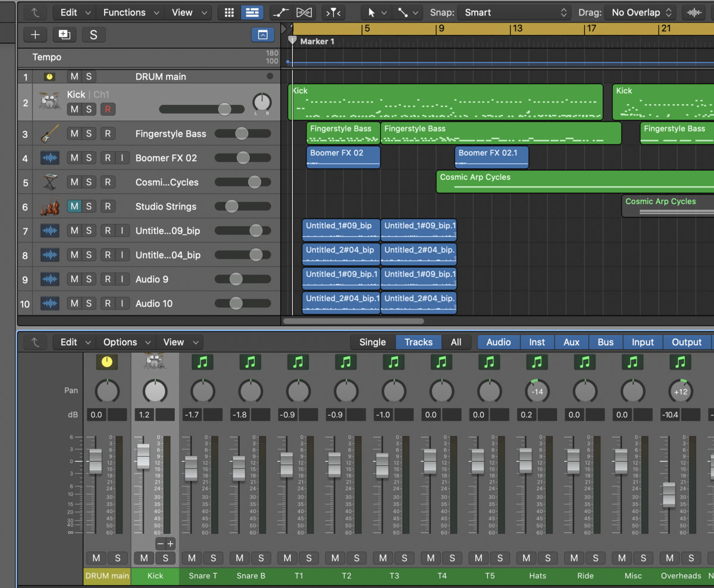Open the Drag No Overlap dropdown

coord(640,12)
